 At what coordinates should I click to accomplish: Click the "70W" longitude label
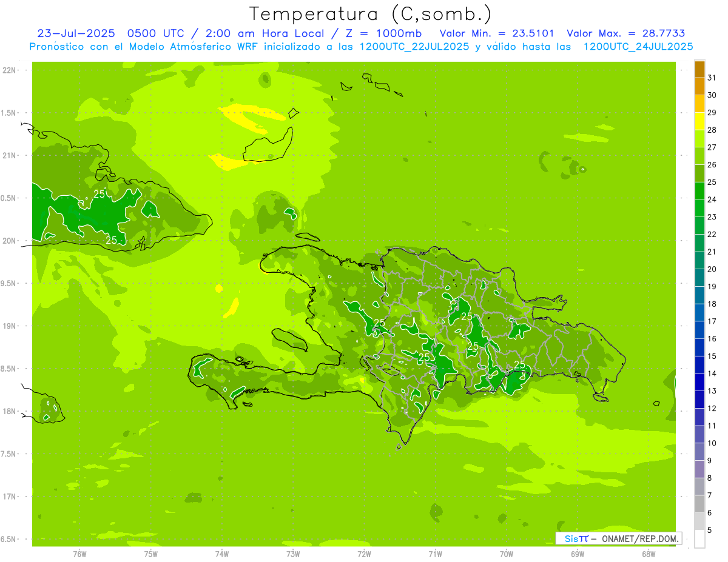click(x=507, y=554)
